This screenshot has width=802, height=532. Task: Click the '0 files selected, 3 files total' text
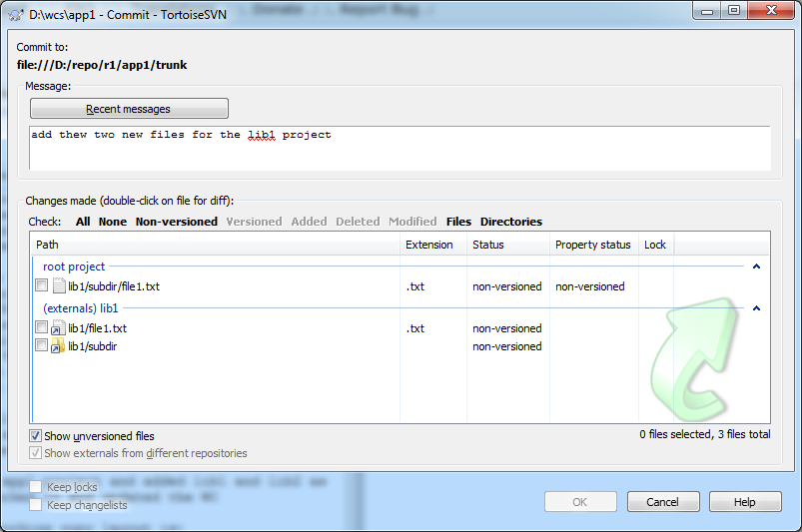click(705, 434)
